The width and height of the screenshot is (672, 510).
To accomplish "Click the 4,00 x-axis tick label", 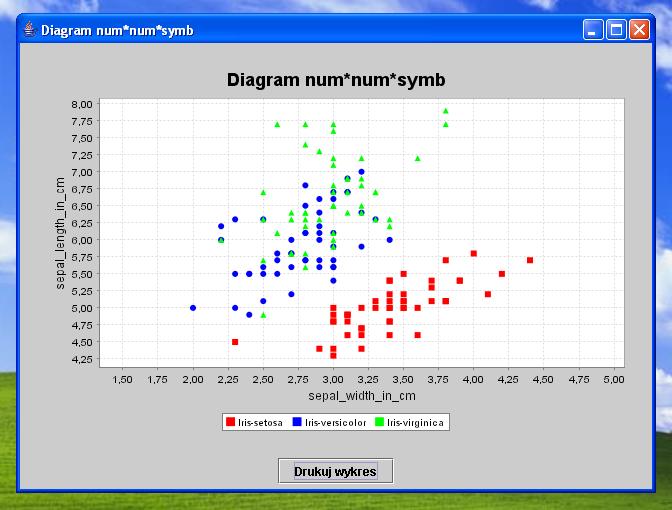I will tap(474, 379).
